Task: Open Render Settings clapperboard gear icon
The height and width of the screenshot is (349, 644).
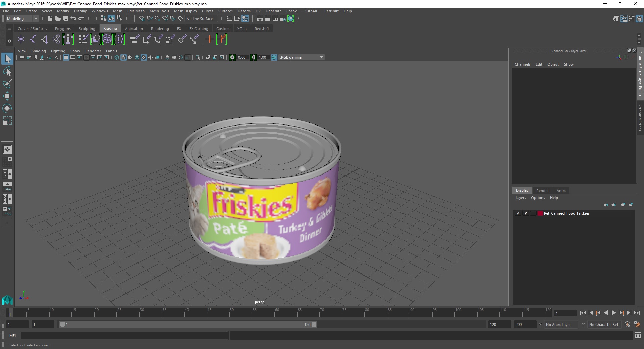Action: 283,19
